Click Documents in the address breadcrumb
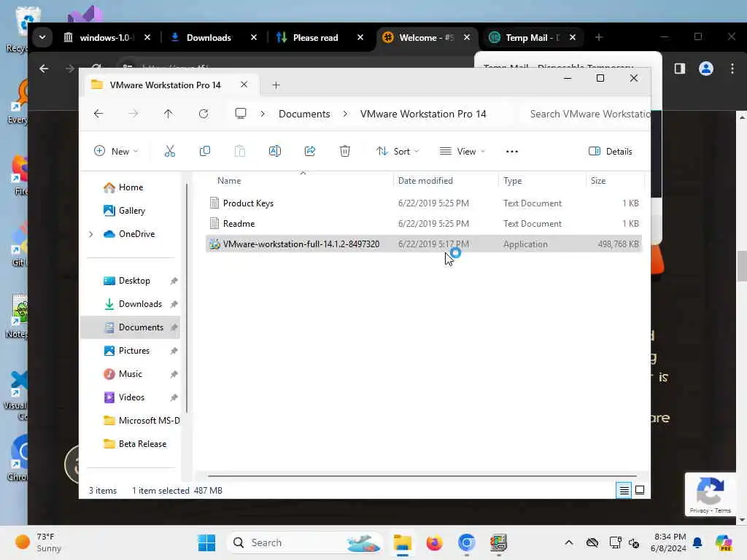 click(x=304, y=114)
